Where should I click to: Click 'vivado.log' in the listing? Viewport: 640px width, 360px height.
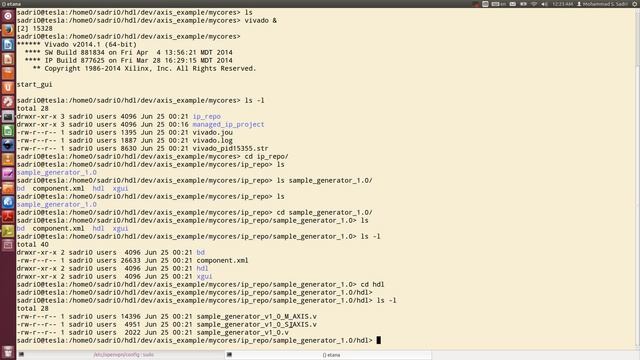click(x=212, y=140)
